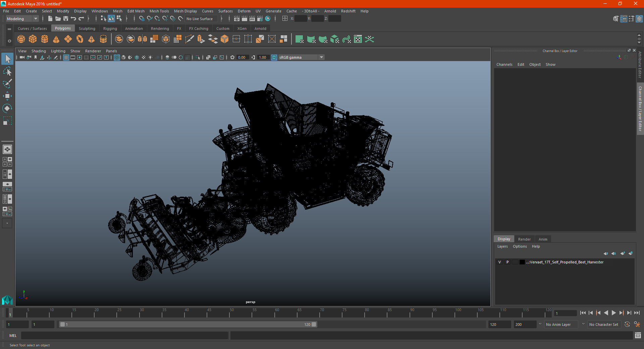Activate the Move tool in toolbox

(7, 96)
